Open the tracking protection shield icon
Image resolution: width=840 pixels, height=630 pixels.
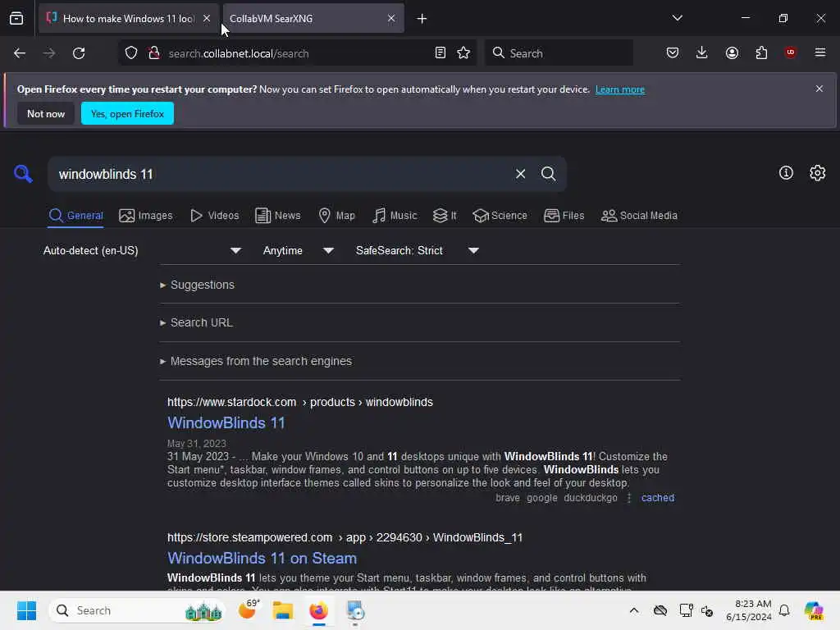click(131, 53)
